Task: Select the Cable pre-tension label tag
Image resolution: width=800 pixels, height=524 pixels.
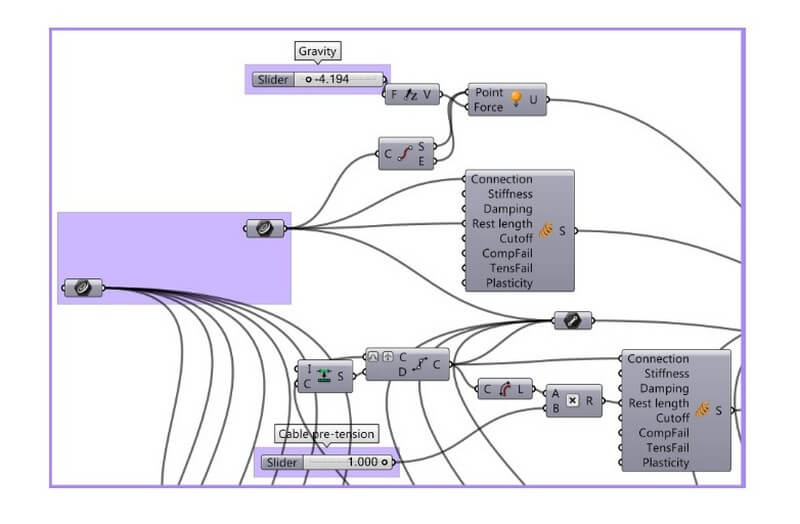Action: point(326,434)
